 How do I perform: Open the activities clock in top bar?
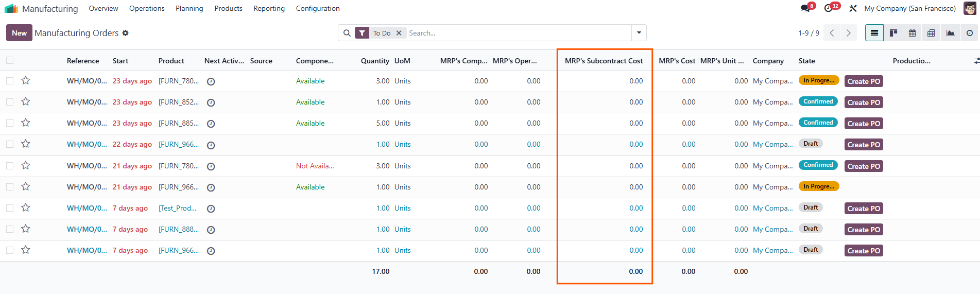pyautogui.click(x=829, y=8)
